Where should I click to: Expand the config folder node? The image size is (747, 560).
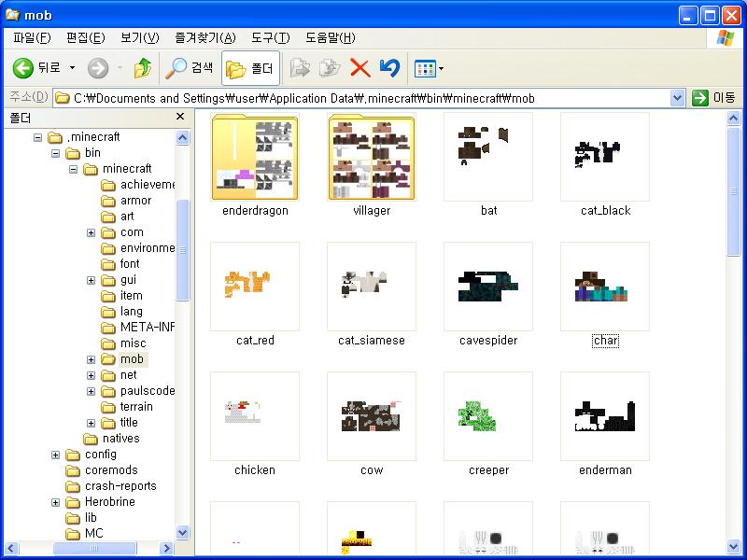tap(56, 455)
